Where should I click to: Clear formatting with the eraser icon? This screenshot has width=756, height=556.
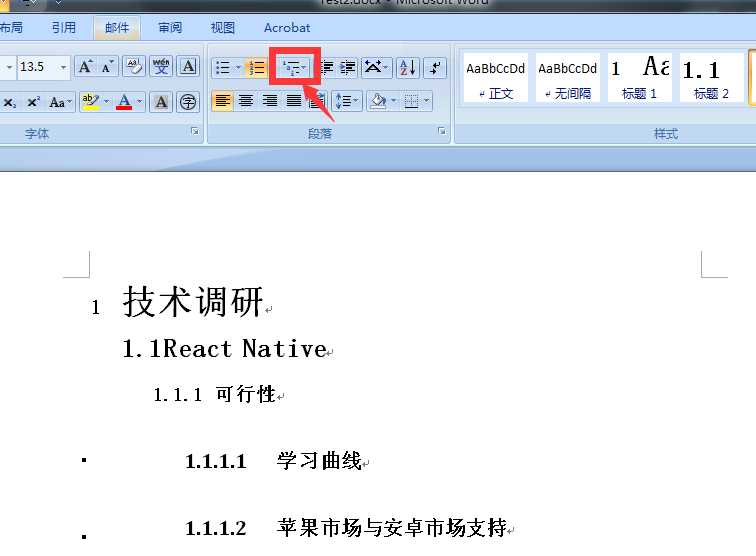(x=134, y=67)
